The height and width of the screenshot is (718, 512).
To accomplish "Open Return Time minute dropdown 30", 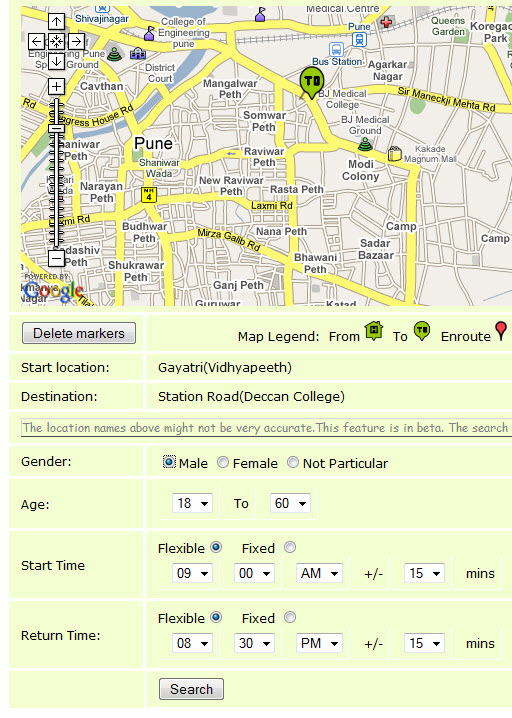I will point(254,643).
